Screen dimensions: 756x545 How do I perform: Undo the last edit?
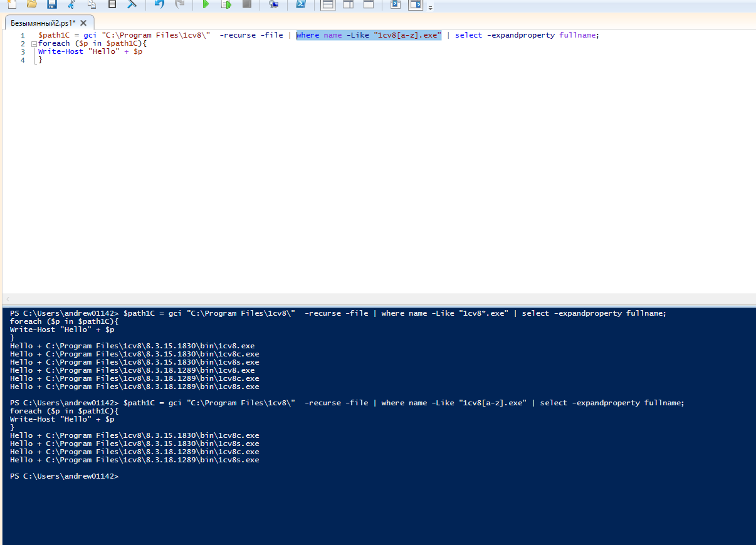[x=159, y=4]
